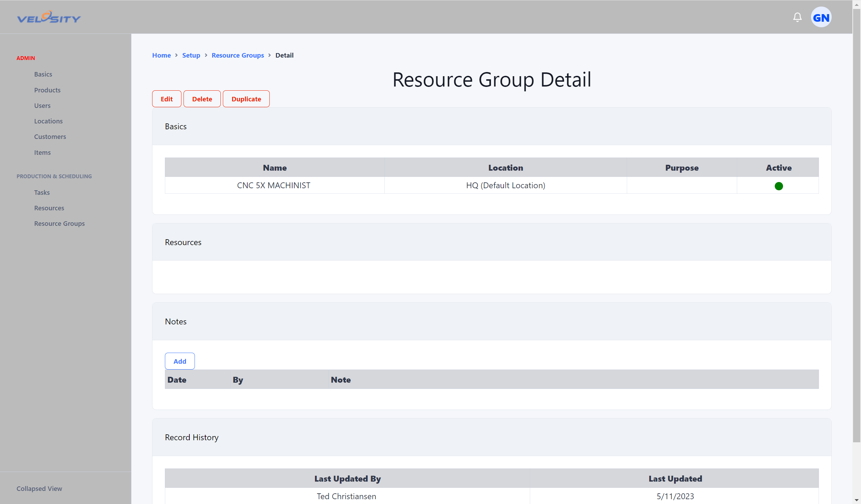Click the Edit button

point(167,99)
